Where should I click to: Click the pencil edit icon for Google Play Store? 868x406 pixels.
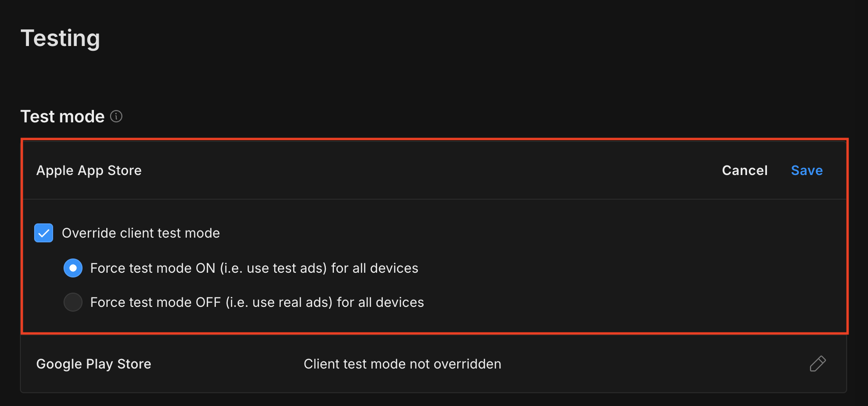pos(818,364)
